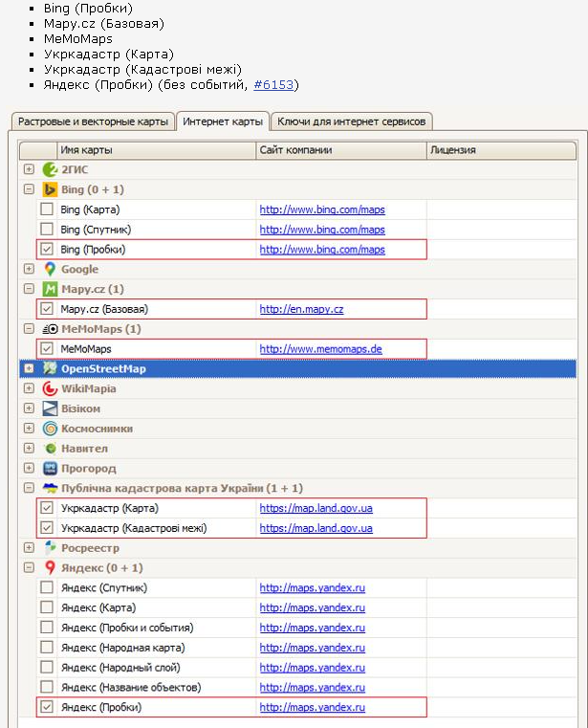Expand the Візіком group
Screen dimensions: 588x728
[x=29, y=408]
